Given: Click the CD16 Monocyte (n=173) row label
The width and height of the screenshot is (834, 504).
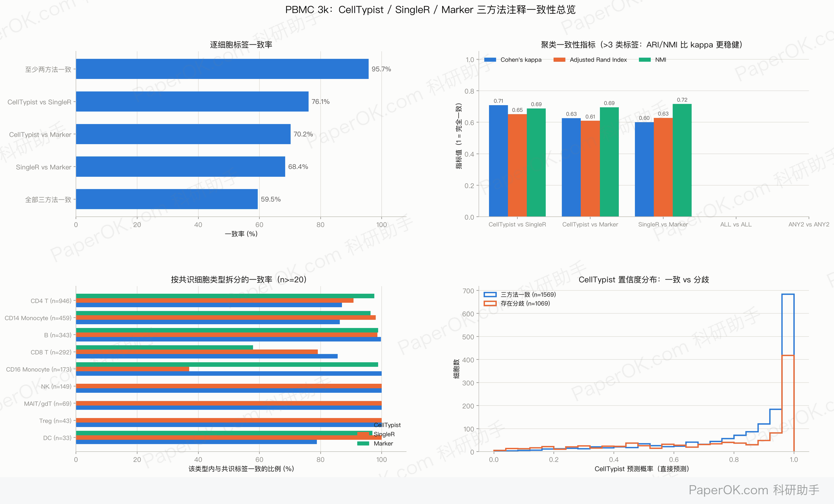Looking at the screenshot, I should tap(39, 369).
